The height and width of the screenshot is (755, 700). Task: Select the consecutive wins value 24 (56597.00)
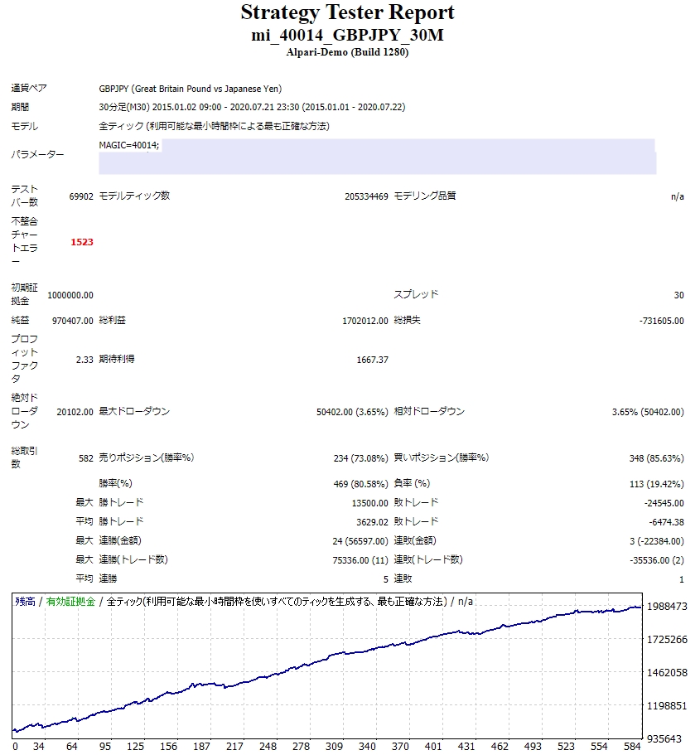click(x=360, y=541)
